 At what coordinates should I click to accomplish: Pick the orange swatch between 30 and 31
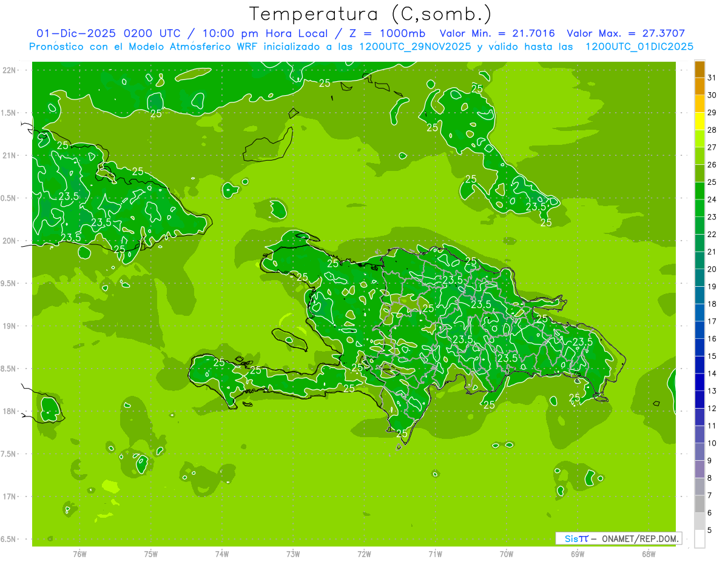pos(699,87)
